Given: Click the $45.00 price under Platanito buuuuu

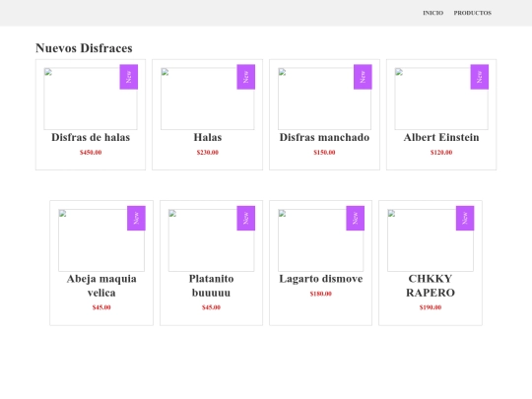Looking at the screenshot, I should pyautogui.click(x=211, y=307).
